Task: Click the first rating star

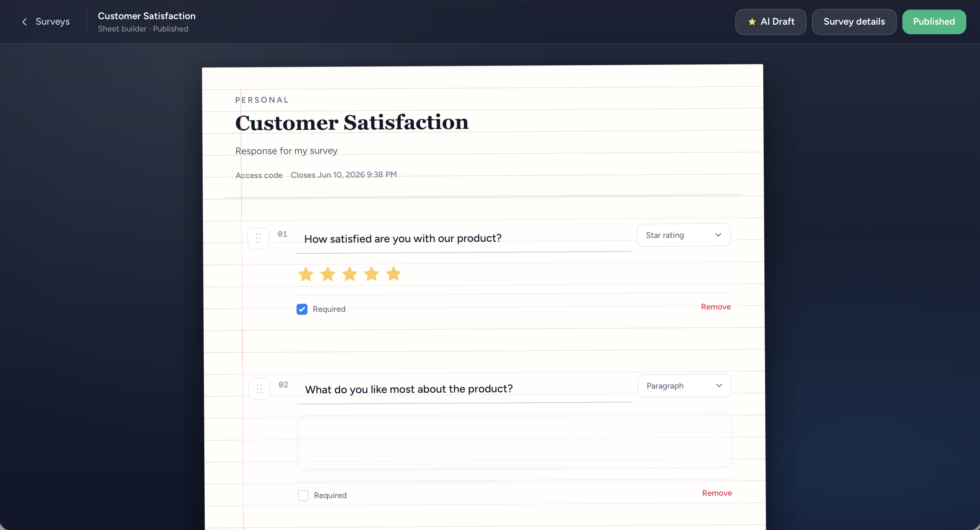Action: (306, 274)
